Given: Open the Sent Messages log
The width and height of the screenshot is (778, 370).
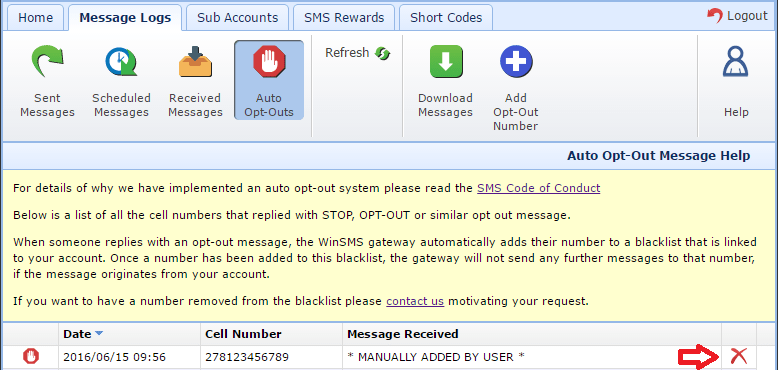Looking at the screenshot, I should click(x=47, y=82).
